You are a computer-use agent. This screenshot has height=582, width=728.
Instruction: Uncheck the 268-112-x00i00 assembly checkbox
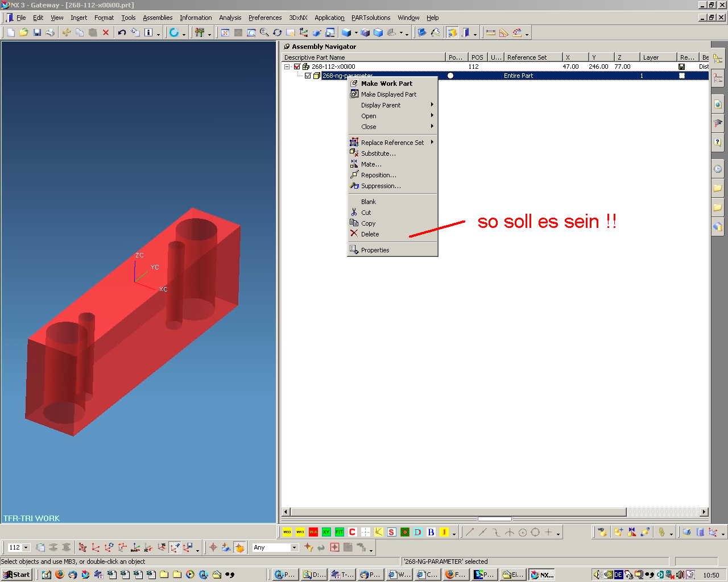click(297, 66)
